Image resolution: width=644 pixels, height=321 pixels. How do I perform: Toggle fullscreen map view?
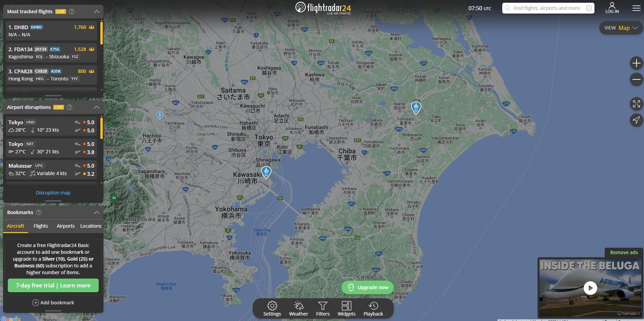click(636, 104)
